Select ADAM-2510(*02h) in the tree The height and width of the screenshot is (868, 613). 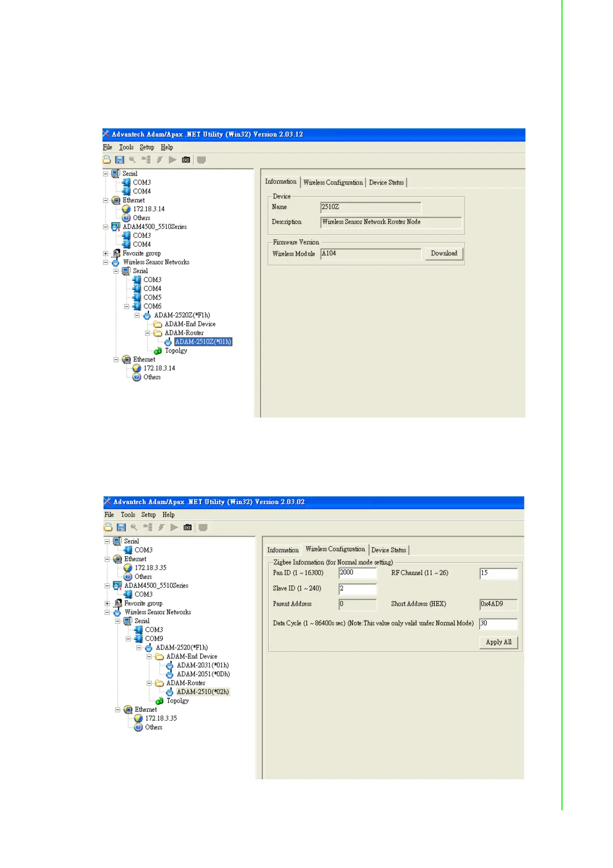click(203, 692)
